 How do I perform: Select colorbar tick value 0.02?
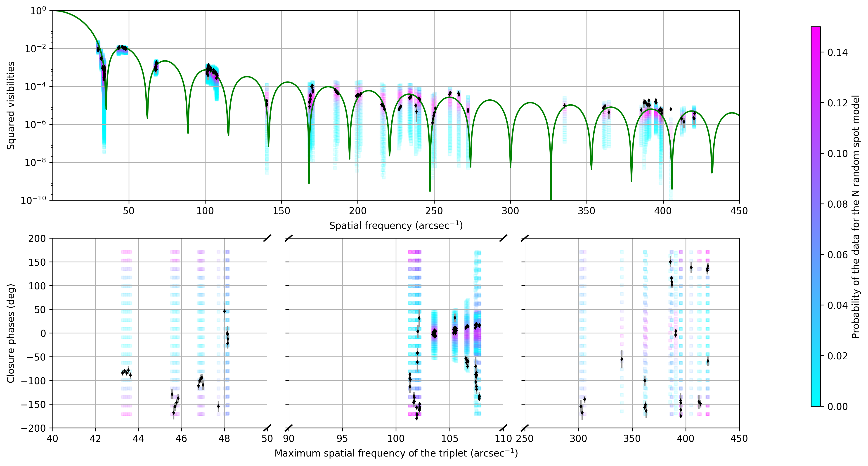[838, 356]
